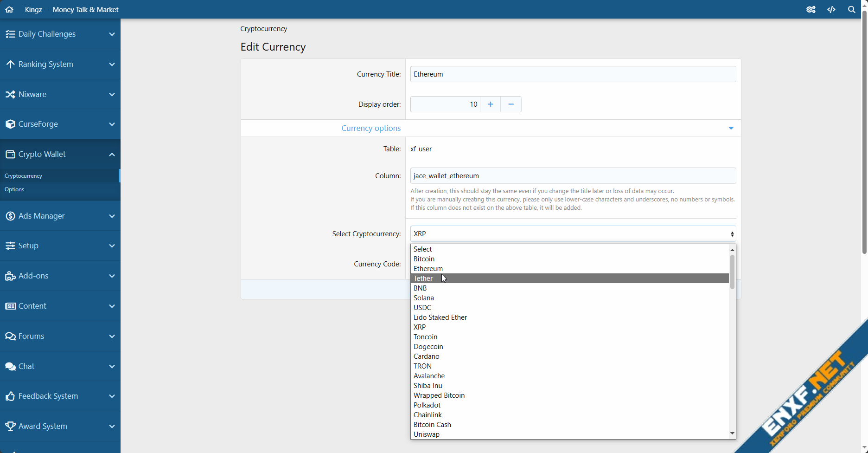This screenshot has width=868, height=453.
Task: Click the Feedback System thumbs-up icon
Action: pyautogui.click(x=10, y=396)
